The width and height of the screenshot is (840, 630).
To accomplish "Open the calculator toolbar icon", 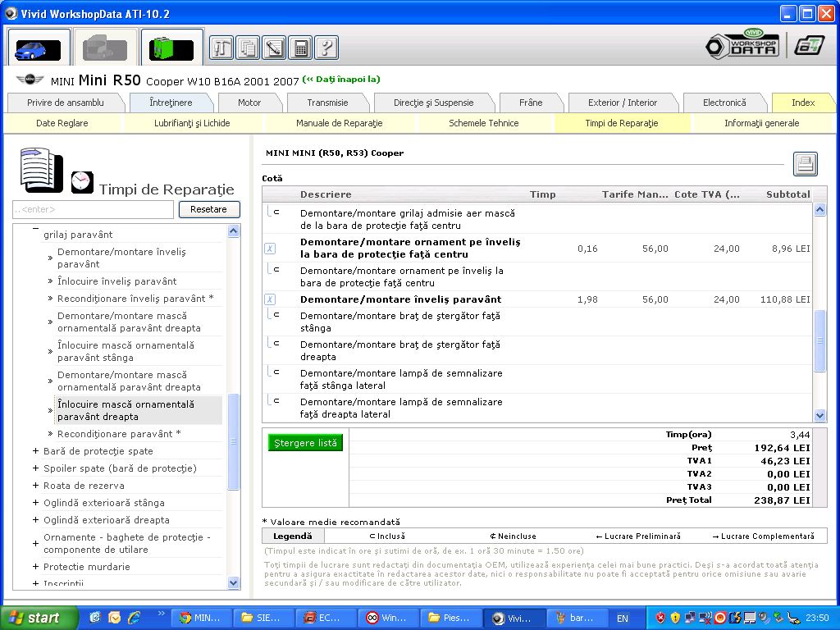I will (x=300, y=48).
